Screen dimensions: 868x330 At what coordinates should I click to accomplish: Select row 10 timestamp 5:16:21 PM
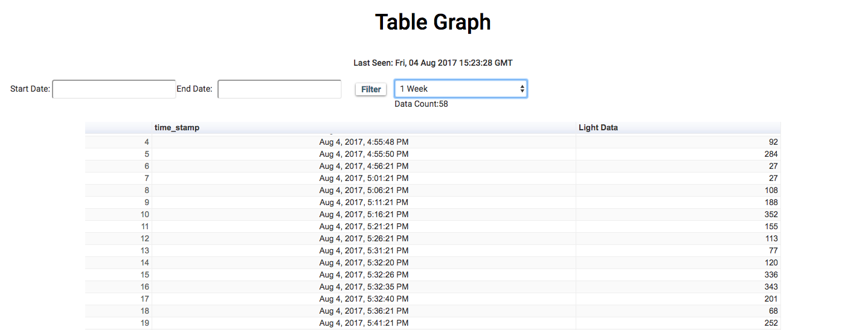tap(364, 214)
